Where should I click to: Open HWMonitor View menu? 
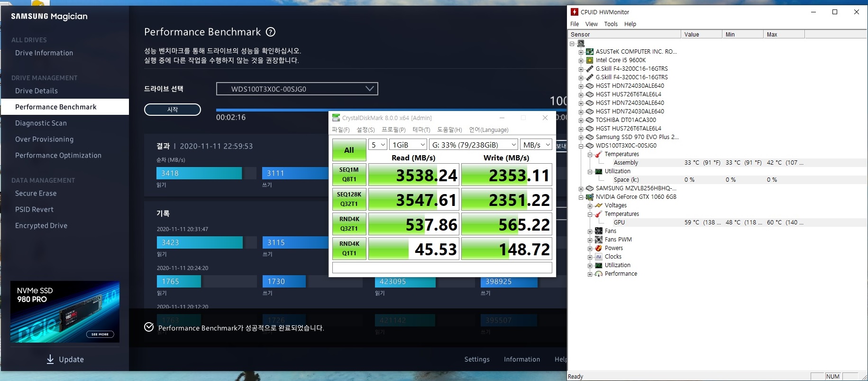tap(591, 24)
